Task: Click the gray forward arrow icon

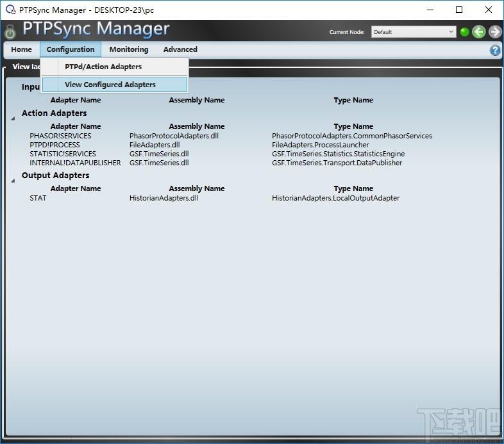Action: 495,32
